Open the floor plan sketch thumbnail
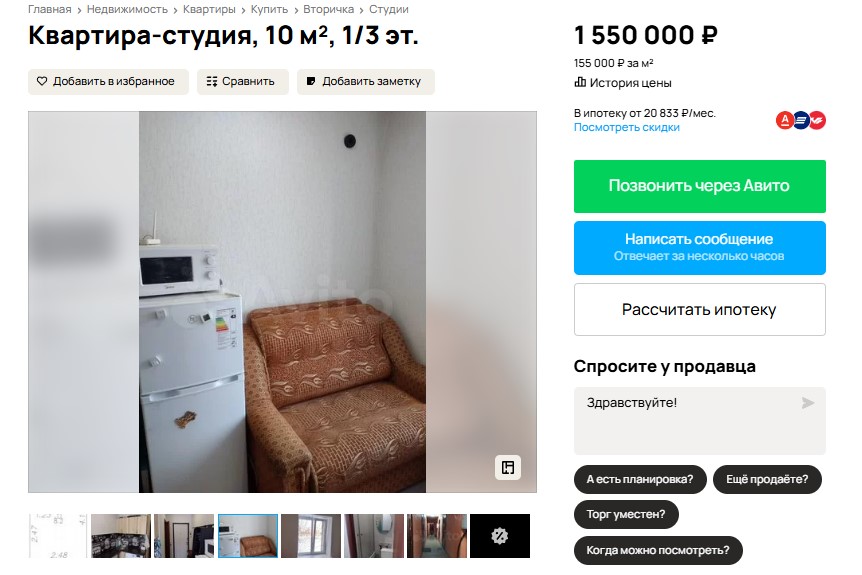The width and height of the screenshot is (862, 575). tap(58, 536)
